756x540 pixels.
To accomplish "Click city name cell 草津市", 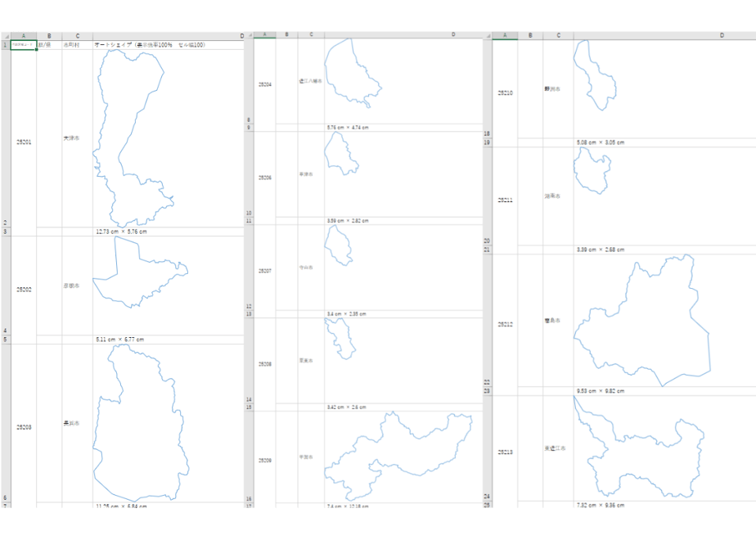I will (311, 174).
